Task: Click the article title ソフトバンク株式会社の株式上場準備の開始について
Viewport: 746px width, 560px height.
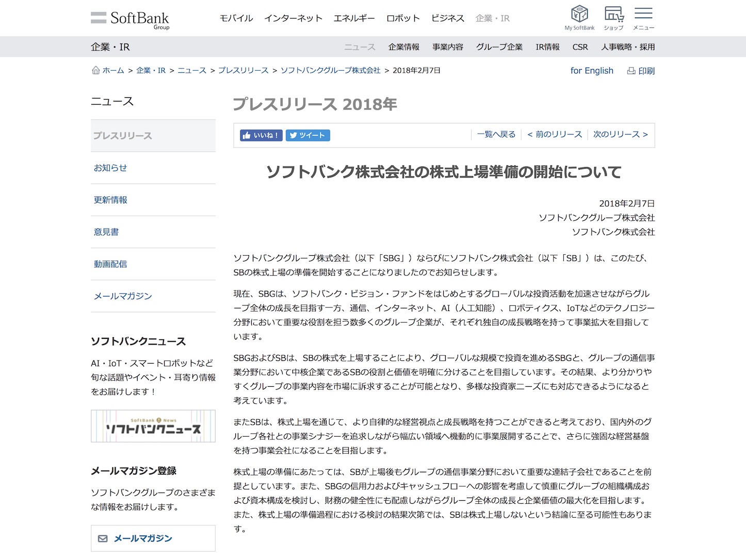Action: [x=444, y=172]
